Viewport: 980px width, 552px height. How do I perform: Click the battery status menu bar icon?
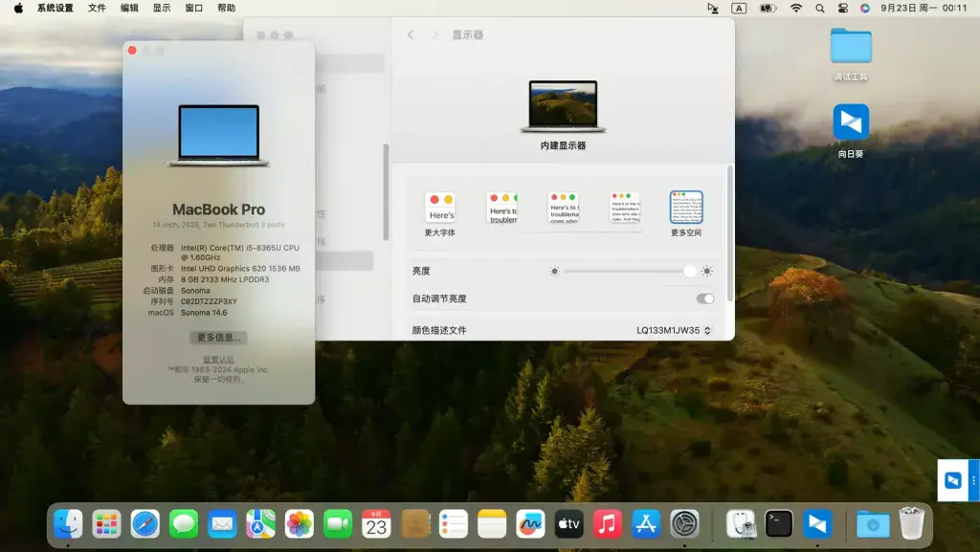pyautogui.click(x=768, y=8)
